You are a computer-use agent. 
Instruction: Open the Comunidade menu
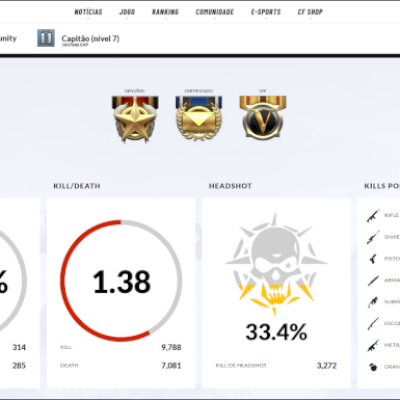point(215,12)
